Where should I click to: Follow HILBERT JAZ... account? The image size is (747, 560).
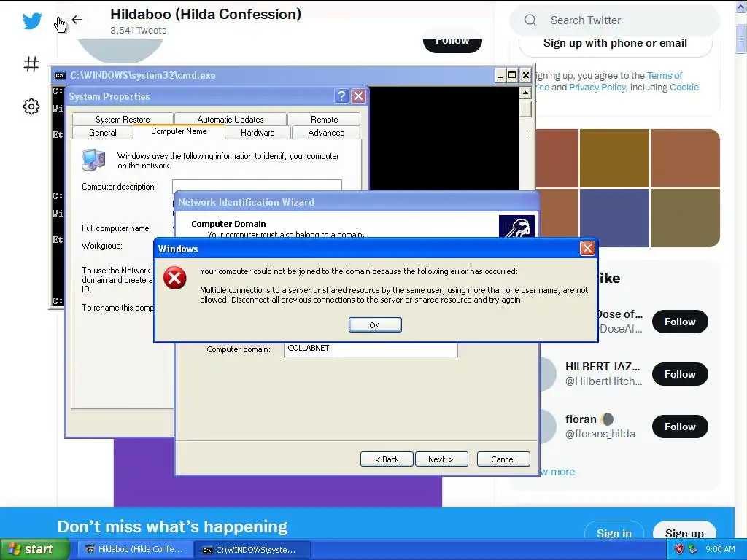click(x=680, y=374)
